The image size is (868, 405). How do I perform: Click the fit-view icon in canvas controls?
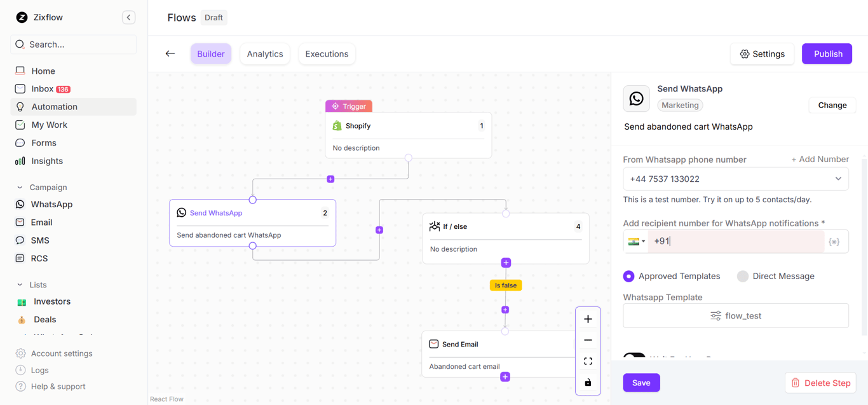588,360
